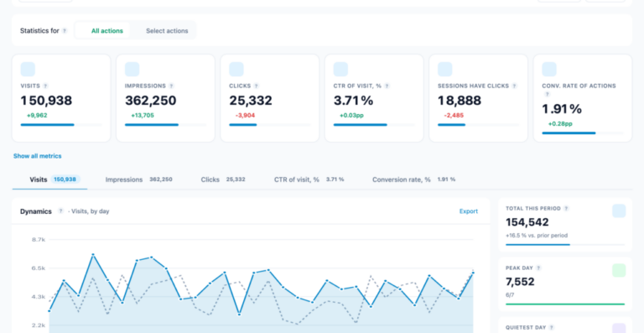Open help tooltip beside CTR OF VISIT, %
644x333 pixels.
[387, 86]
